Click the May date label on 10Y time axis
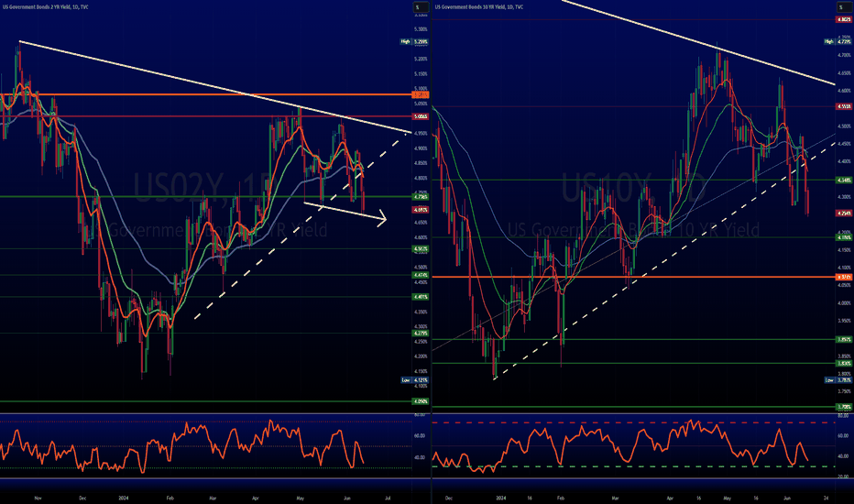The height and width of the screenshot is (504, 854). [x=728, y=498]
